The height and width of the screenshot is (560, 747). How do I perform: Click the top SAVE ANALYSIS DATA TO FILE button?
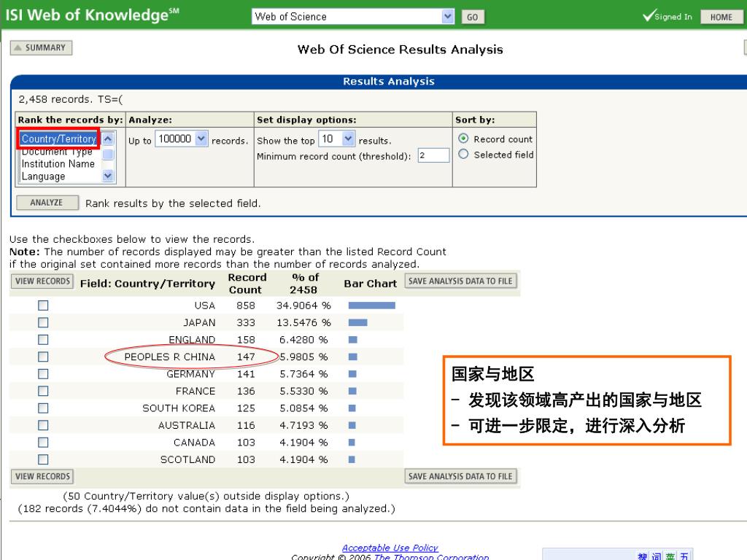[460, 281]
